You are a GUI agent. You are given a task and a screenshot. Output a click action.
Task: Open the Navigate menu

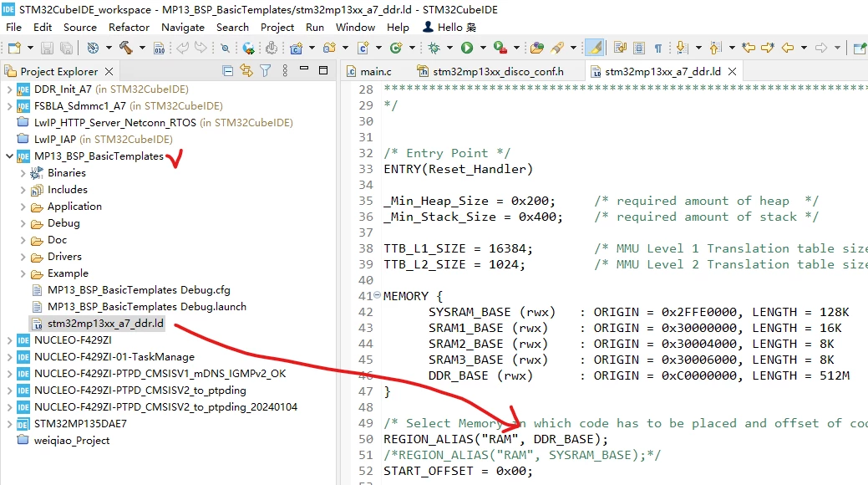183,27
